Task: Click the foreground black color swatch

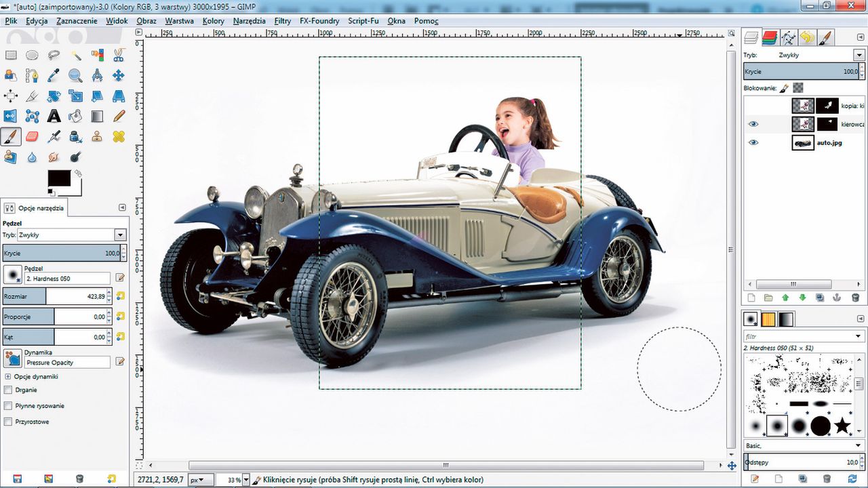Action: tap(58, 178)
